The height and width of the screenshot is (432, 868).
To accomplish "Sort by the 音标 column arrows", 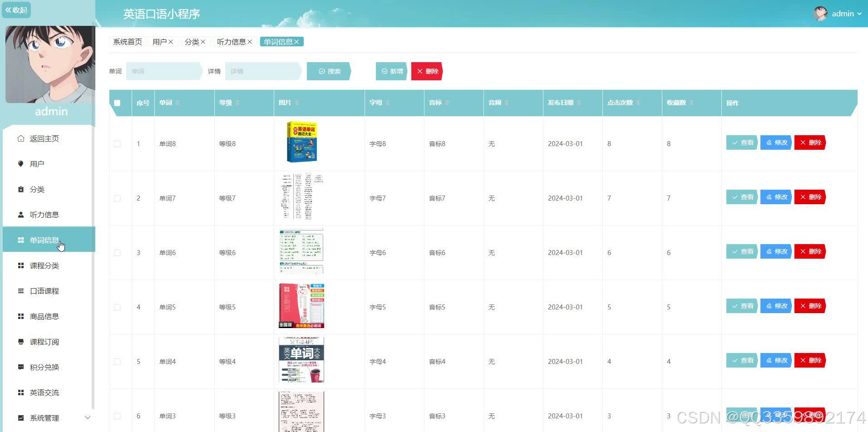I will [447, 103].
